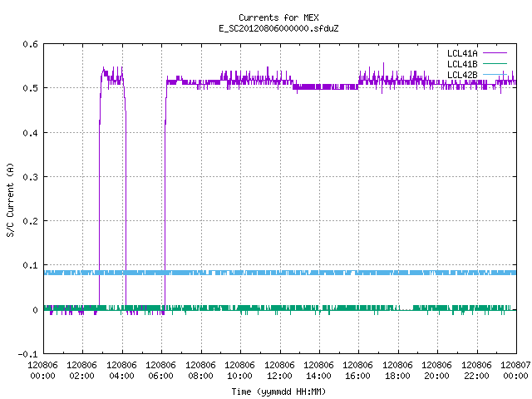Click the green LCL41B legend line sample
The height and width of the screenshot is (399, 532).
point(495,63)
